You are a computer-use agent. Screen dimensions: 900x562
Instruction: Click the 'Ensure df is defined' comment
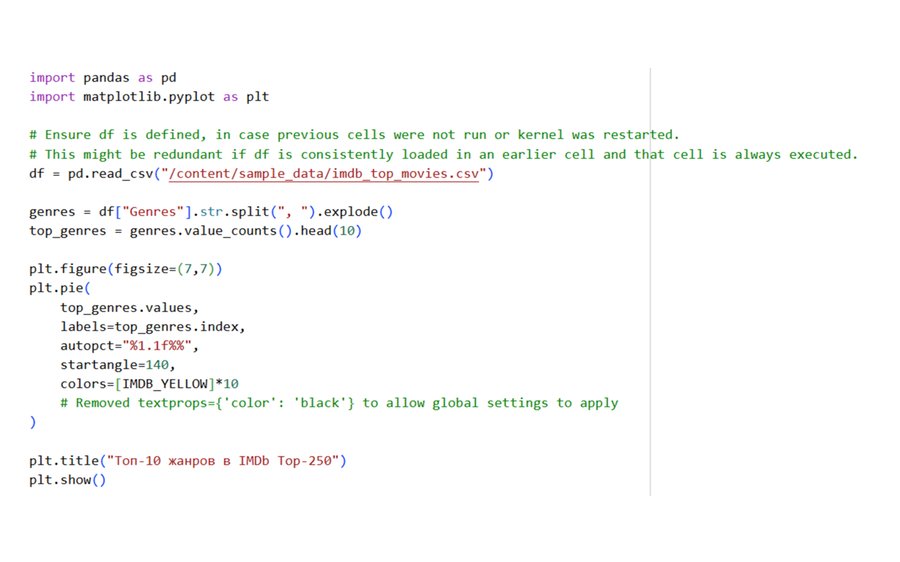tap(354, 134)
